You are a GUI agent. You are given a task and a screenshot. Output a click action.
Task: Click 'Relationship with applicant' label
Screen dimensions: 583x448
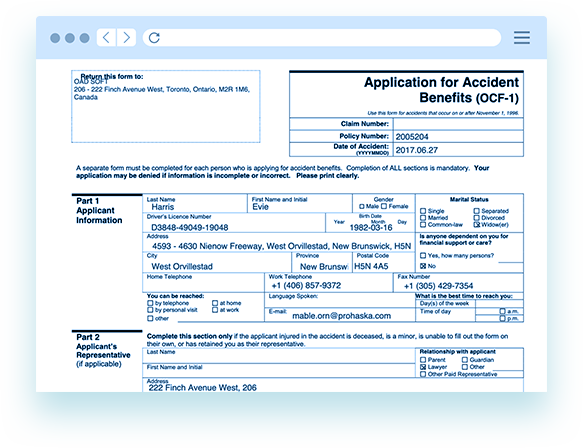point(457,351)
